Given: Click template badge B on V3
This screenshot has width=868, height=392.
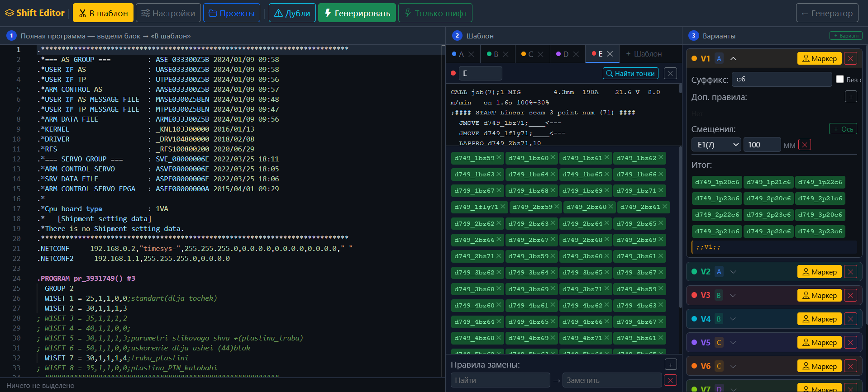Looking at the screenshot, I should pyautogui.click(x=719, y=295).
